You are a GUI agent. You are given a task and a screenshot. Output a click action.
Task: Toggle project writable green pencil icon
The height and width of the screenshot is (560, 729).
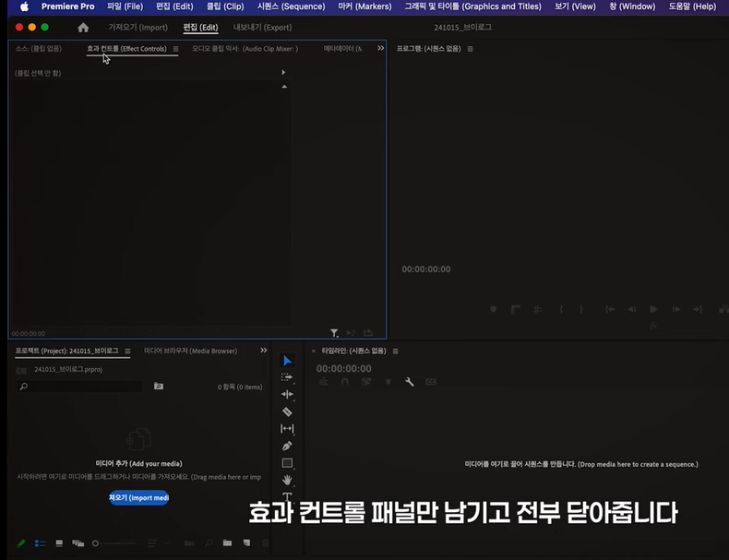point(21,543)
